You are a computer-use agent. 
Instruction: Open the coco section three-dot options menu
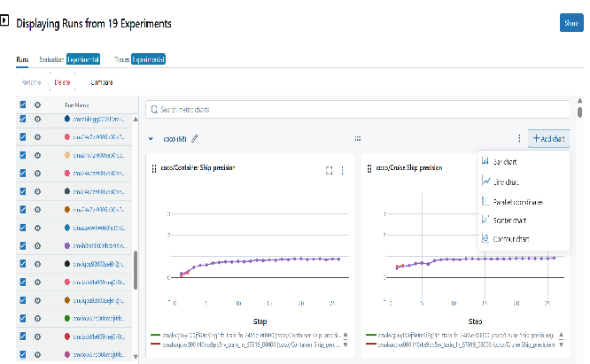click(519, 139)
